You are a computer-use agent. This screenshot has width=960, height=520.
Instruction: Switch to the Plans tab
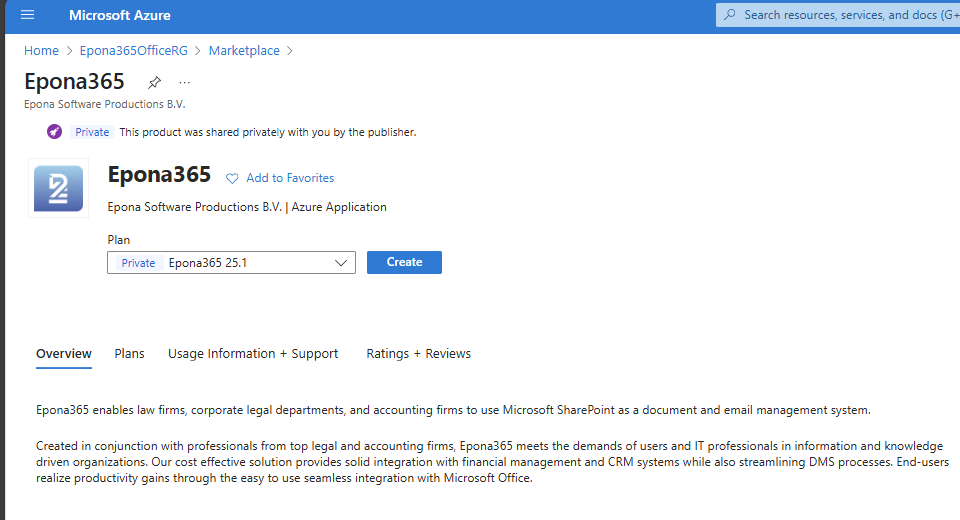click(x=129, y=354)
